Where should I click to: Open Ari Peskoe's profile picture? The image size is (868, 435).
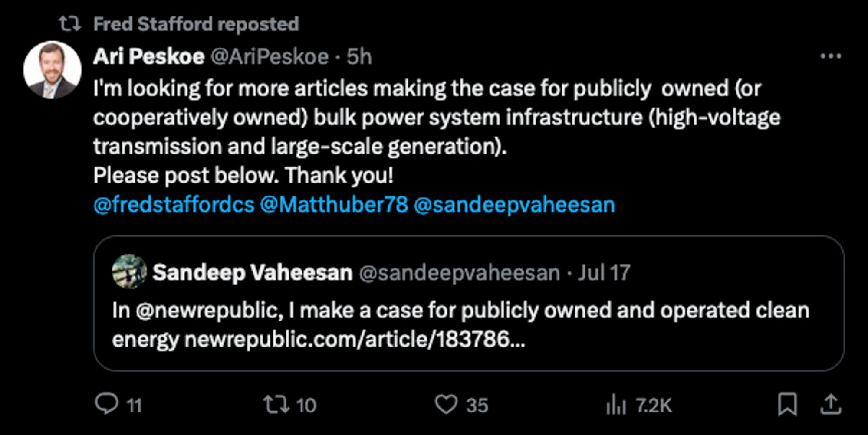(x=53, y=70)
